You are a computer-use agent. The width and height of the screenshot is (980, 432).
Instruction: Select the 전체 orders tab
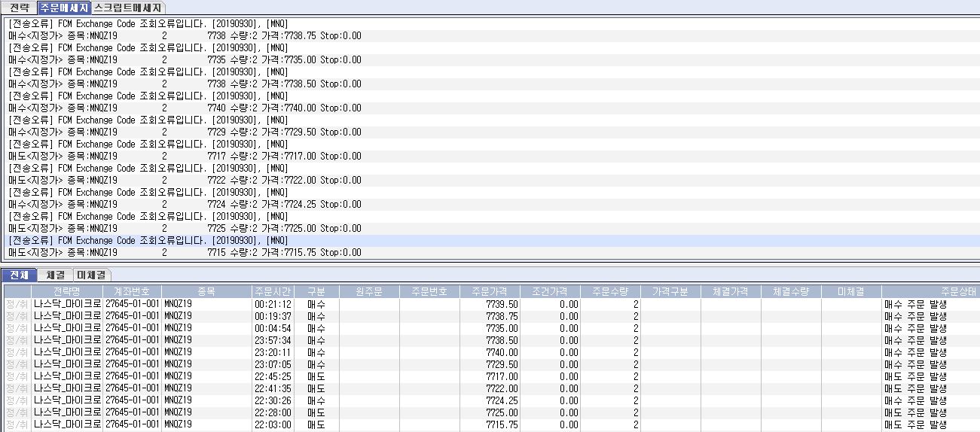(x=19, y=275)
